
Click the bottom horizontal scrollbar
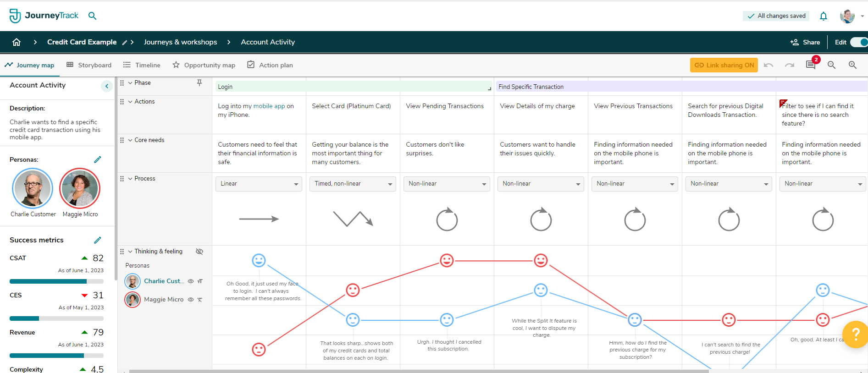[x=419, y=371]
